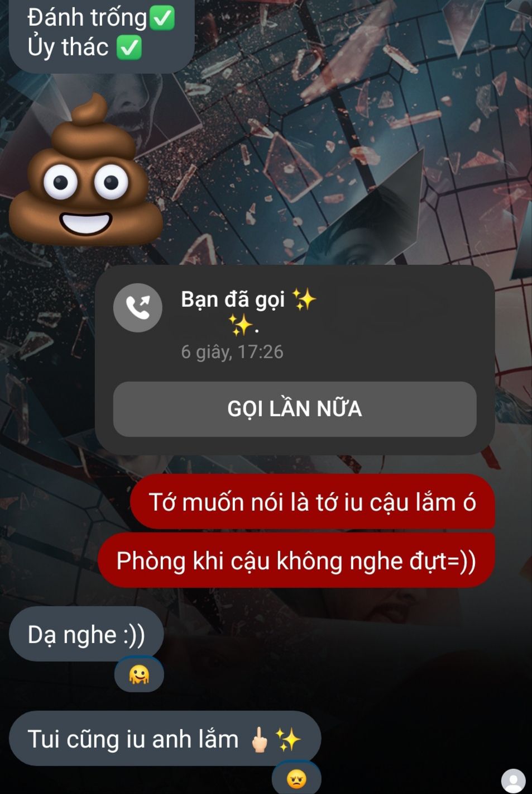Select the message Tớ muốn nói là tớ iu cậu lắm ó

click(x=313, y=502)
